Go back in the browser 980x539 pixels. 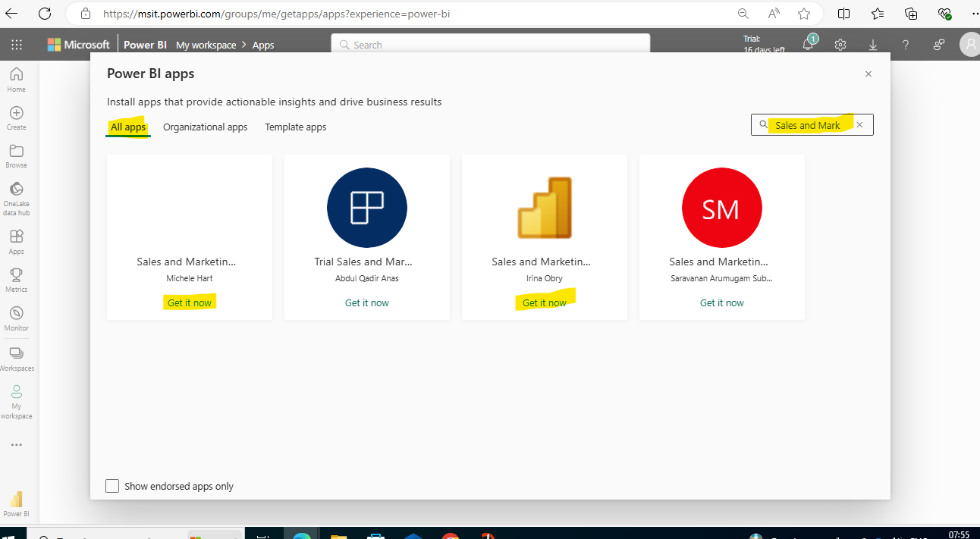[x=11, y=14]
